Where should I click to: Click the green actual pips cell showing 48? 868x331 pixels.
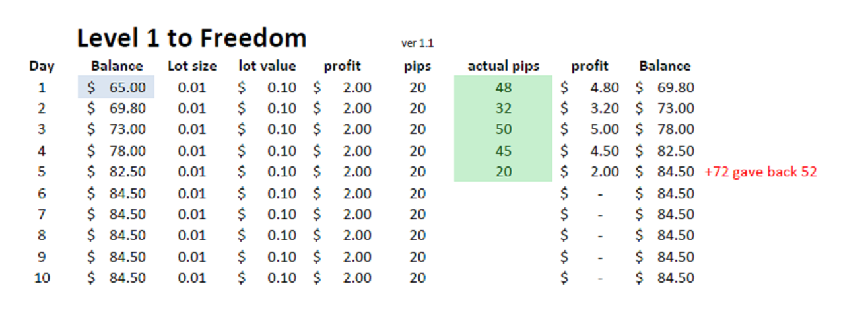coord(503,87)
